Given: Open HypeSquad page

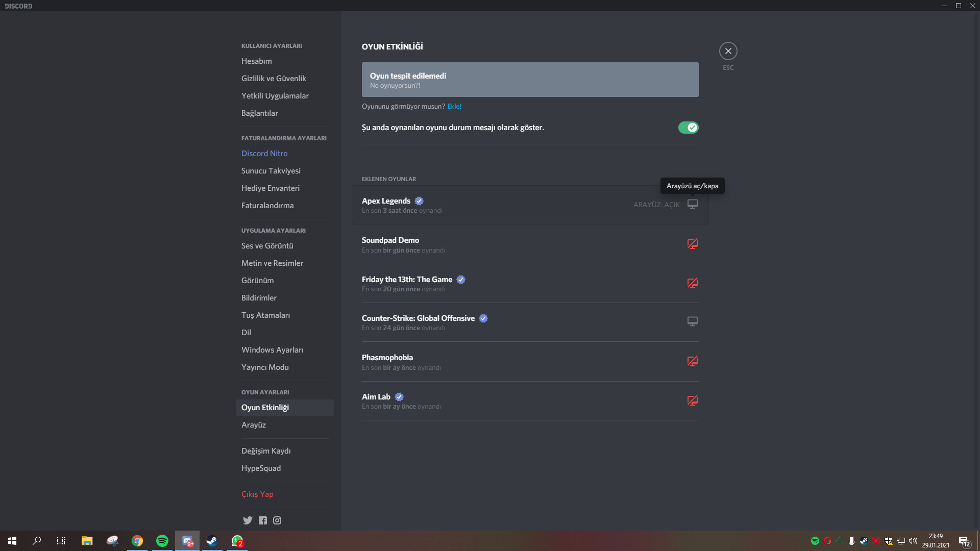Looking at the screenshot, I should pos(285,468).
